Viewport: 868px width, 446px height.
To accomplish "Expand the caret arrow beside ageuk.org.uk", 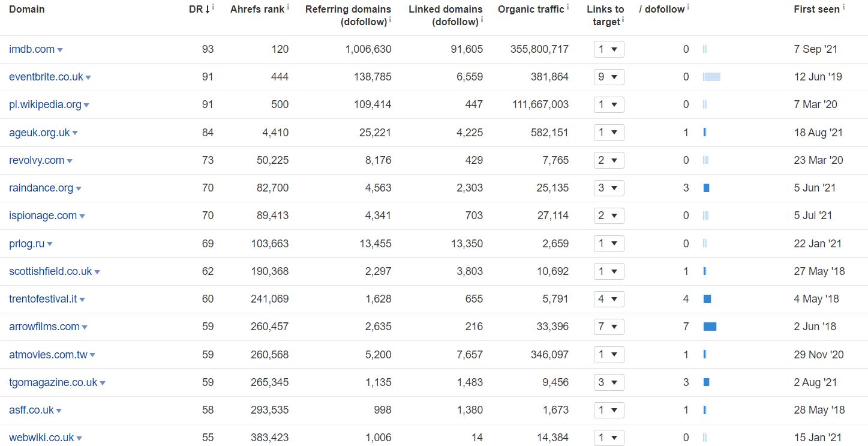I will (75, 134).
